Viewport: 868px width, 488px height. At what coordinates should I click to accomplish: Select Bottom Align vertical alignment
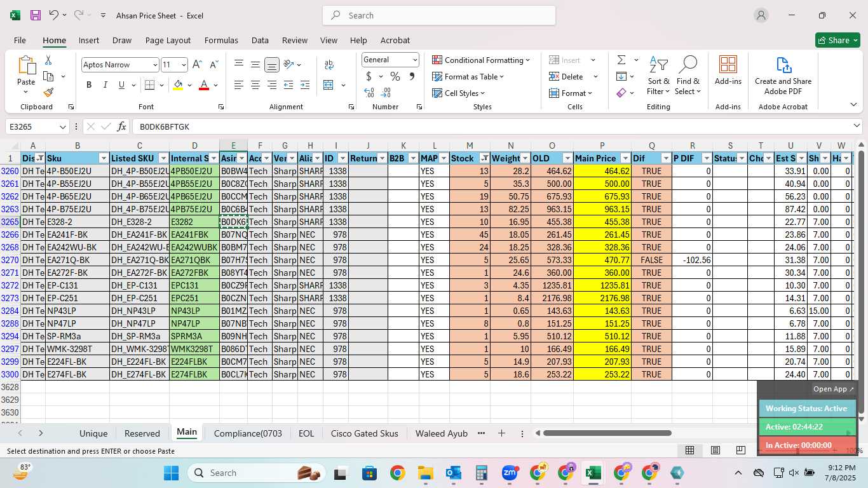[x=271, y=65]
